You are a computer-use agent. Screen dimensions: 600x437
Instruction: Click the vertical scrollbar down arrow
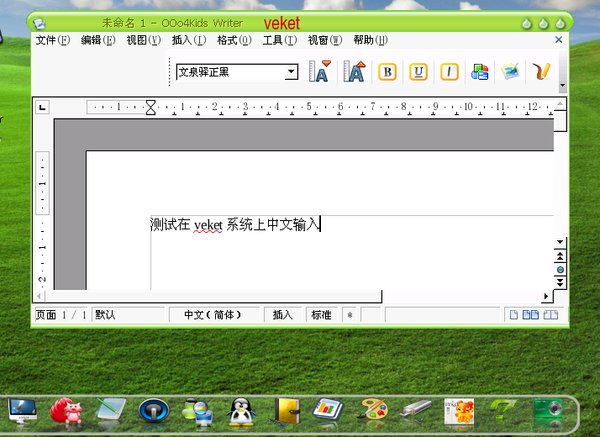(x=560, y=242)
